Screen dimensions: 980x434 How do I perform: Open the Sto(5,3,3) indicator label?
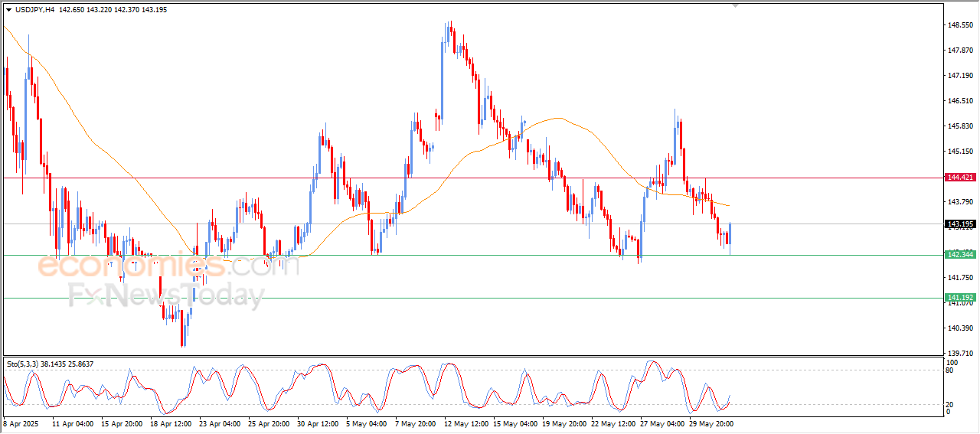[50, 364]
